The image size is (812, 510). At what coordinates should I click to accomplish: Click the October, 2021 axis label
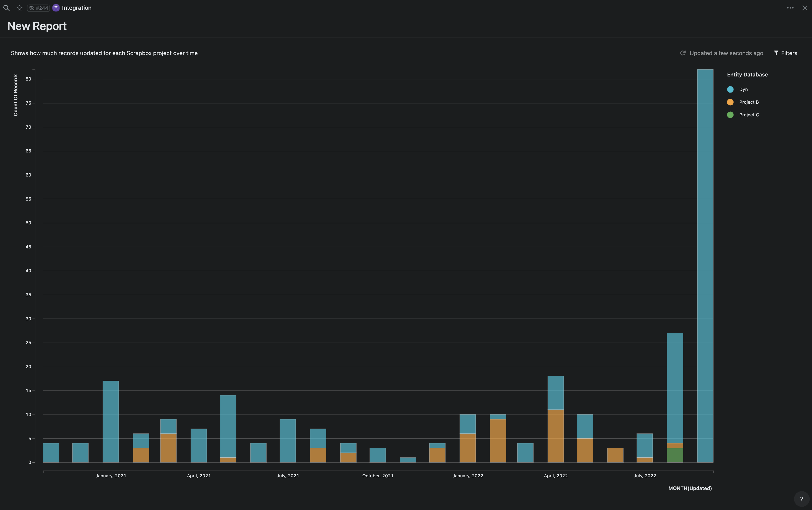tap(378, 476)
